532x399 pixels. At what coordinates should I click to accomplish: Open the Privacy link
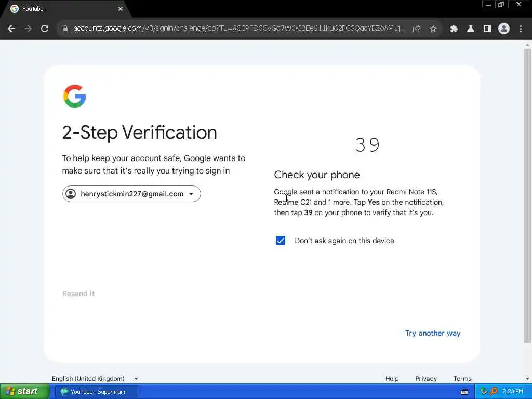pos(426,378)
